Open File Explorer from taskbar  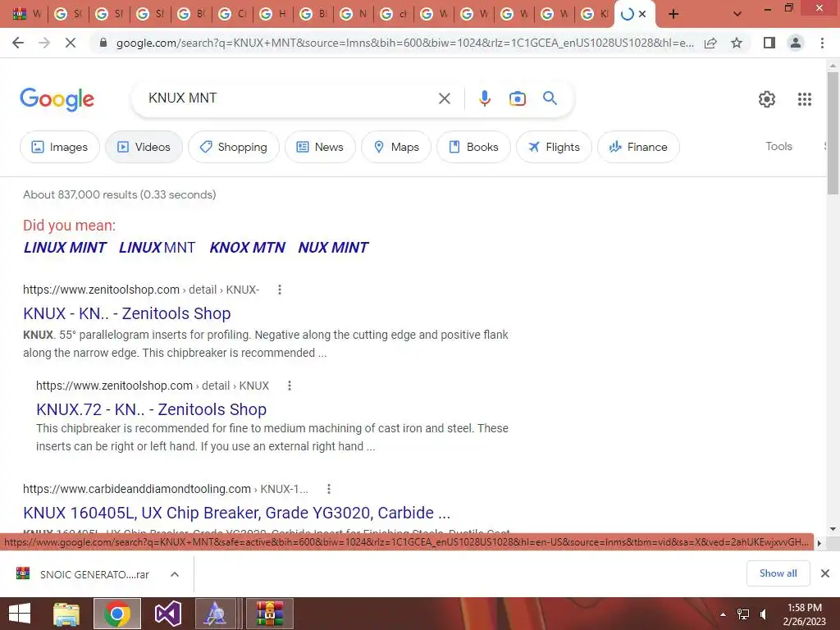(x=66, y=614)
